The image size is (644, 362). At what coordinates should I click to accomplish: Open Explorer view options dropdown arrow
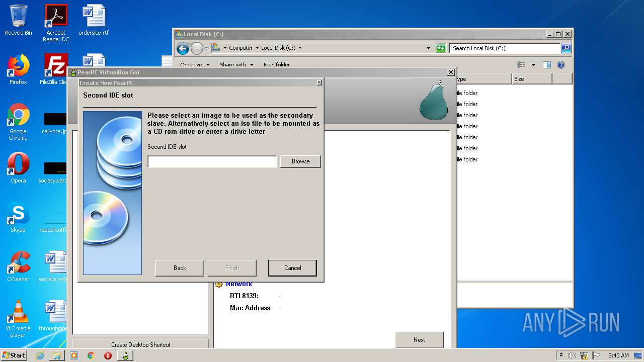533,65
